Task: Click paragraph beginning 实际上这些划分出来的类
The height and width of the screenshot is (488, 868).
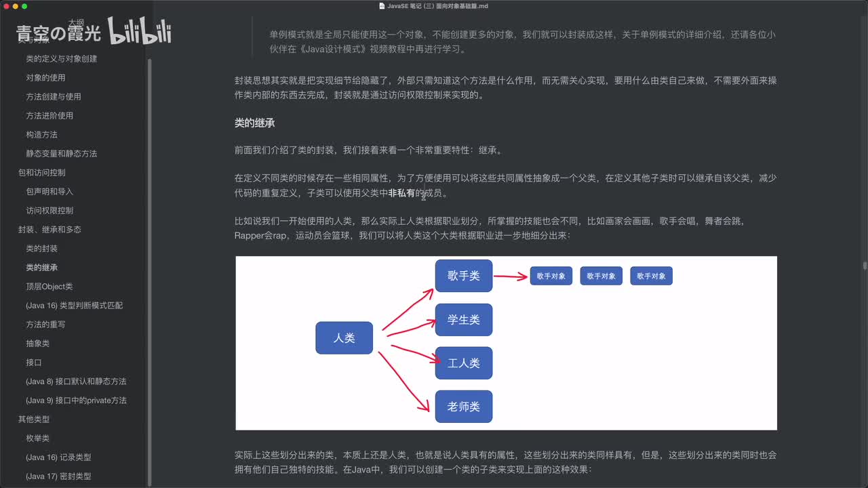Action: [505, 462]
